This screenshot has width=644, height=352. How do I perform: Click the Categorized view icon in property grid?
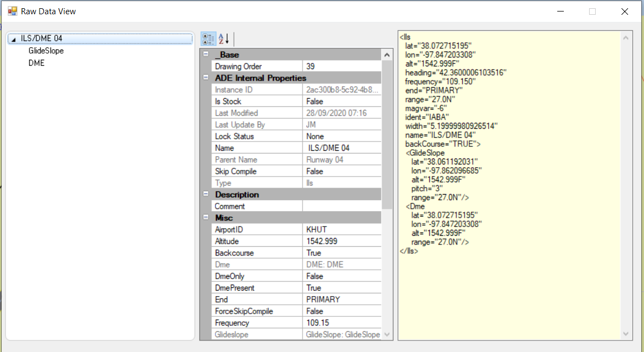pos(208,39)
